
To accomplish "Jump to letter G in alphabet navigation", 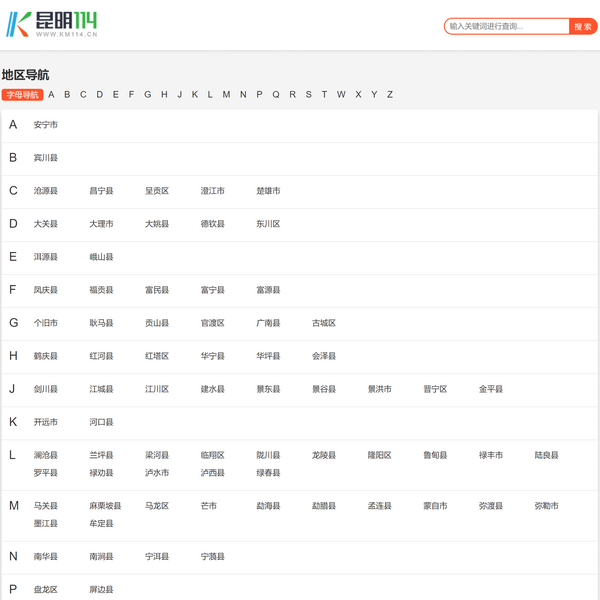I will (x=148, y=95).
